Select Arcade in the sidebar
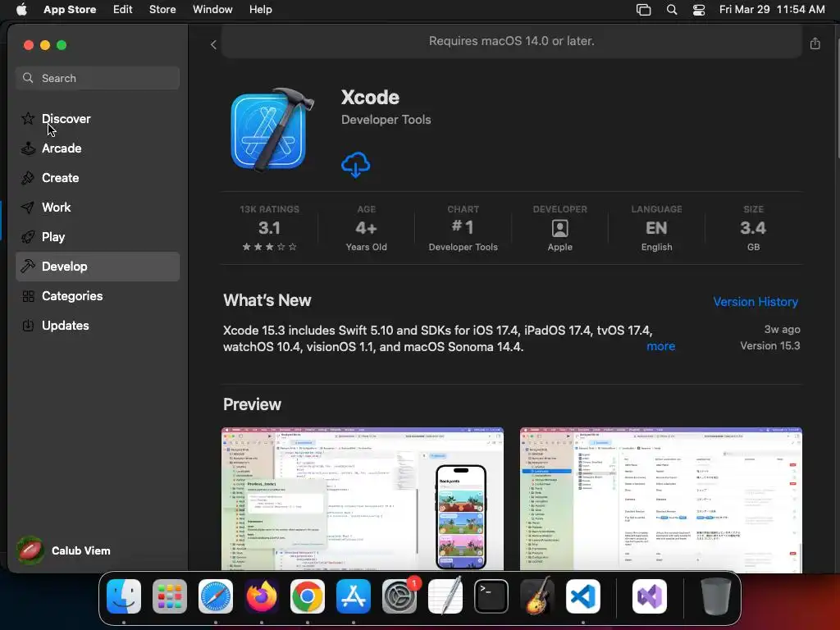The height and width of the screenshot is (630, 840). (x=98, y=148)
